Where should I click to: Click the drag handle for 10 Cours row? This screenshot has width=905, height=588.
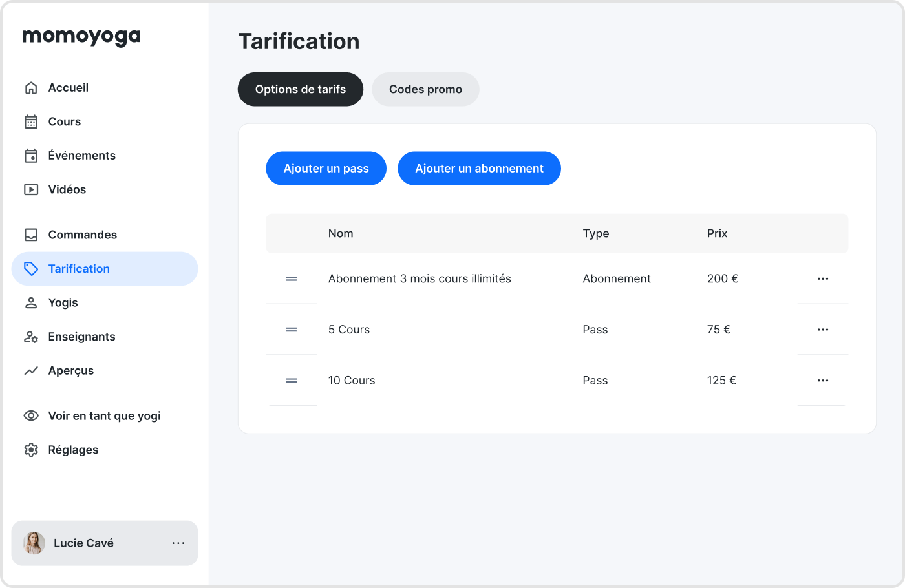pyautogui.click(x=292, y=381)
